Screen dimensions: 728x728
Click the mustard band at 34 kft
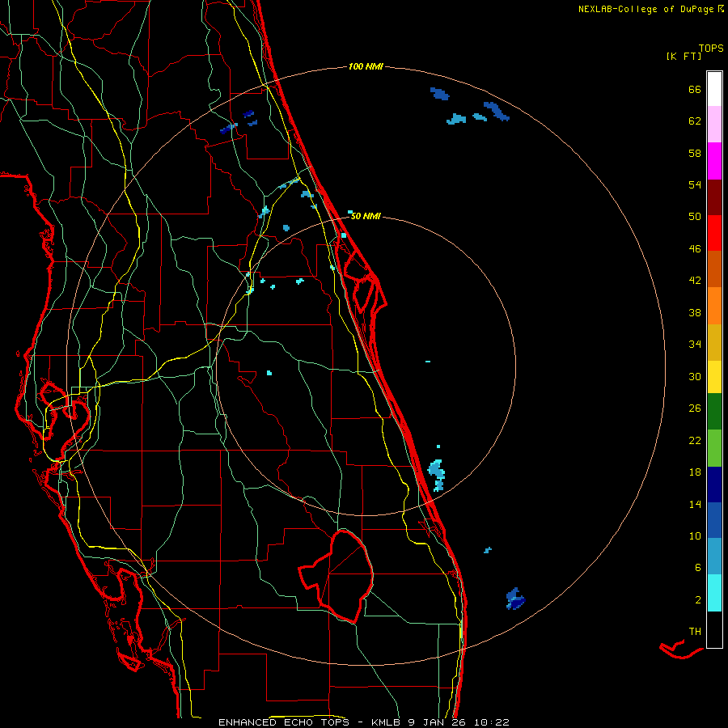(x=714, y=342)
